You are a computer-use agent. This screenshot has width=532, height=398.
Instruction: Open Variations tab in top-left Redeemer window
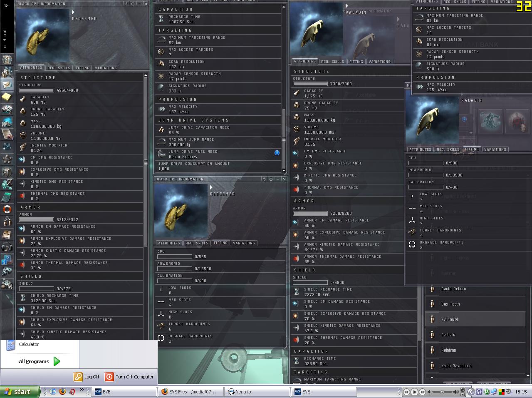[106, 68]
